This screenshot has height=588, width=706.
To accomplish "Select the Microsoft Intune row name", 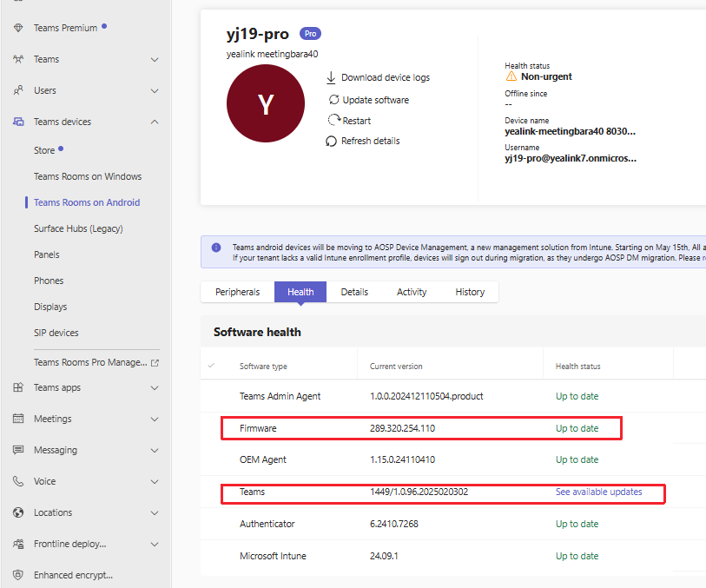I will (x=273, y=556).
